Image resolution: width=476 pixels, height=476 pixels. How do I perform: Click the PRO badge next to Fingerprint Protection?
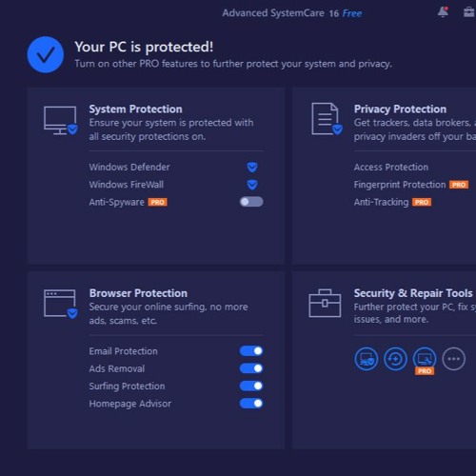(459, 185)
